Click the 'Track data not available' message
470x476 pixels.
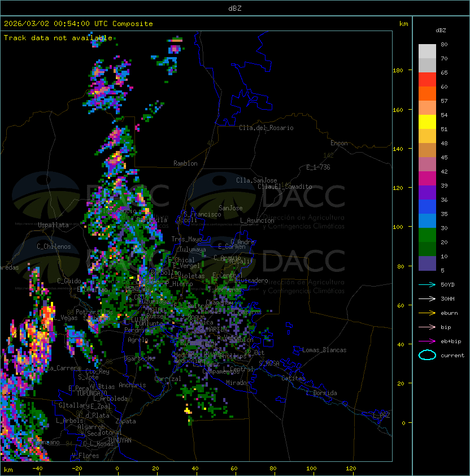58,38
